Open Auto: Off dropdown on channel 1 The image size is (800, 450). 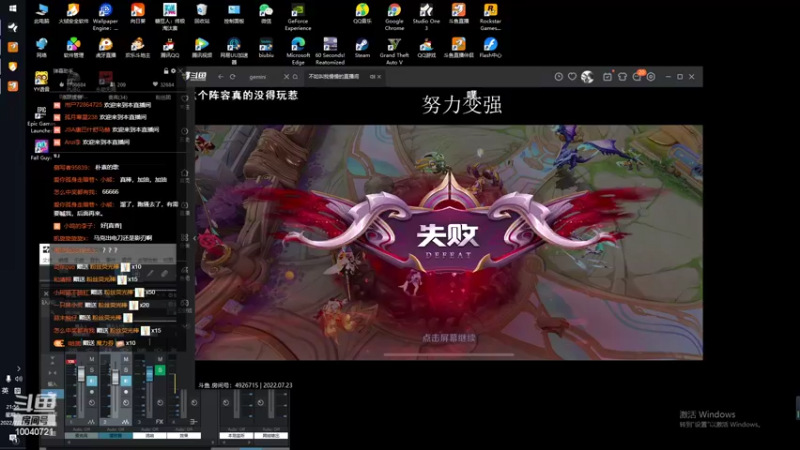point(82,429)
